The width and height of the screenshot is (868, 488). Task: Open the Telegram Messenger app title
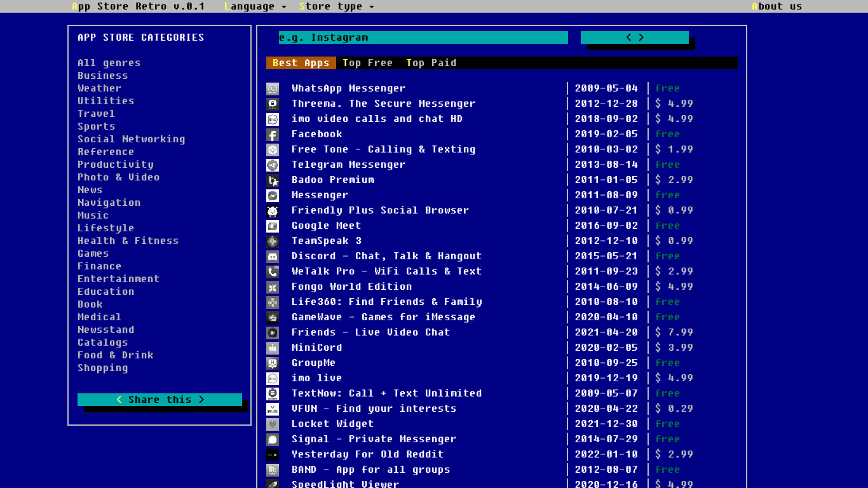tap(348, 165)
